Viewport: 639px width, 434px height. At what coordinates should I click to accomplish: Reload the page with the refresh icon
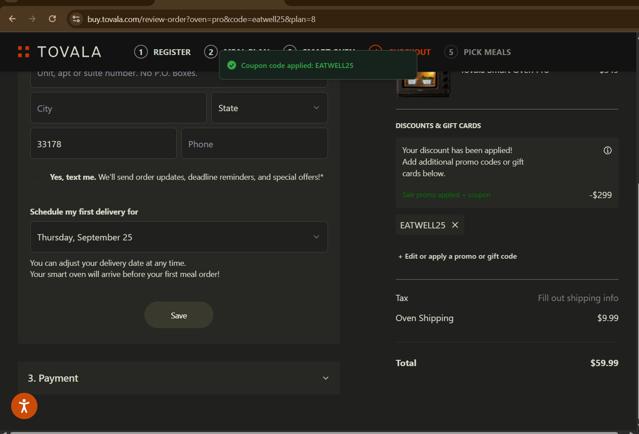click(x=52, y=19)
